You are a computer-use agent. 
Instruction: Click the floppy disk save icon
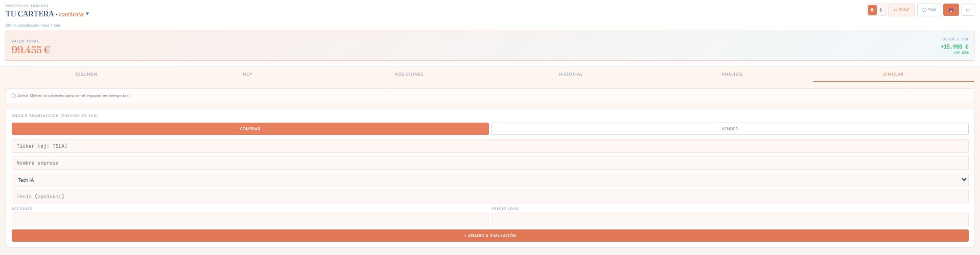tap(950, 10)
